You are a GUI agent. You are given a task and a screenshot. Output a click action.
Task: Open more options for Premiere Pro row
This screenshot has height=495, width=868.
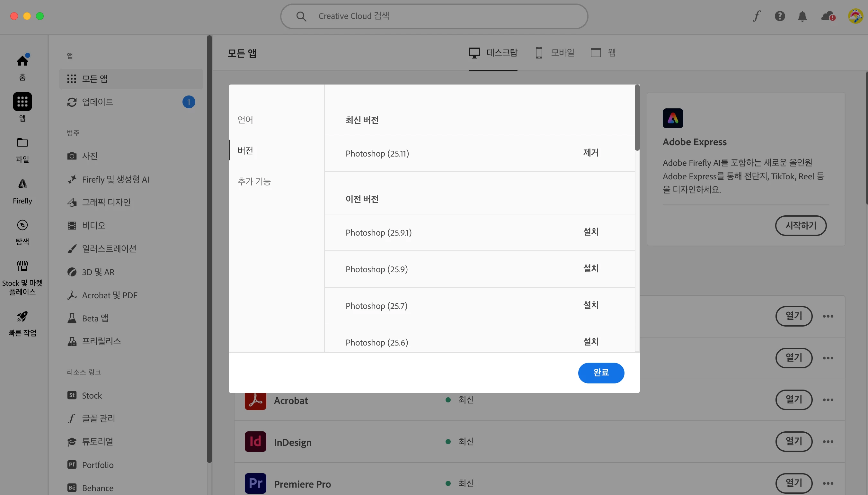[x=828, y=483]
